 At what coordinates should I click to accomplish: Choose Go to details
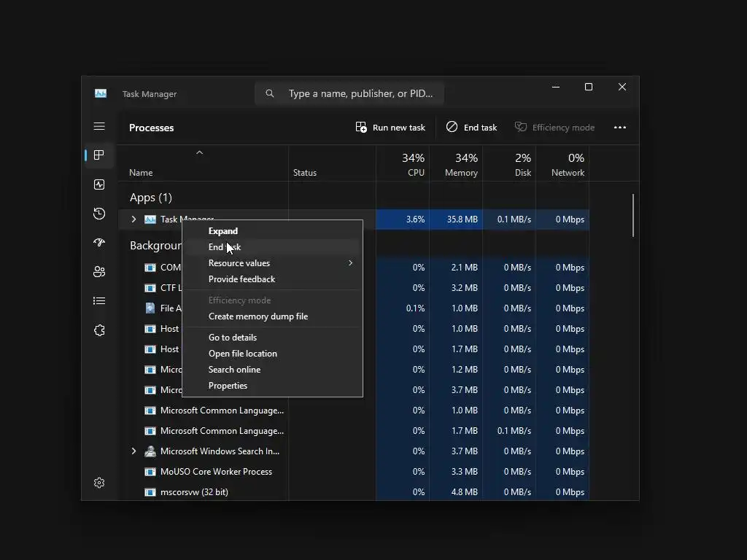[x=273, y=337]
